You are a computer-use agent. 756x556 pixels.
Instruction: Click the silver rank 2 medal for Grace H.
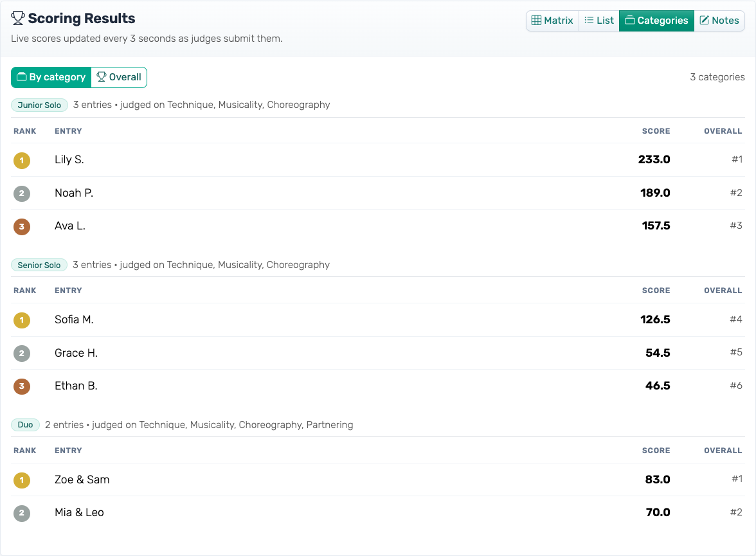(x=22, y=354)
